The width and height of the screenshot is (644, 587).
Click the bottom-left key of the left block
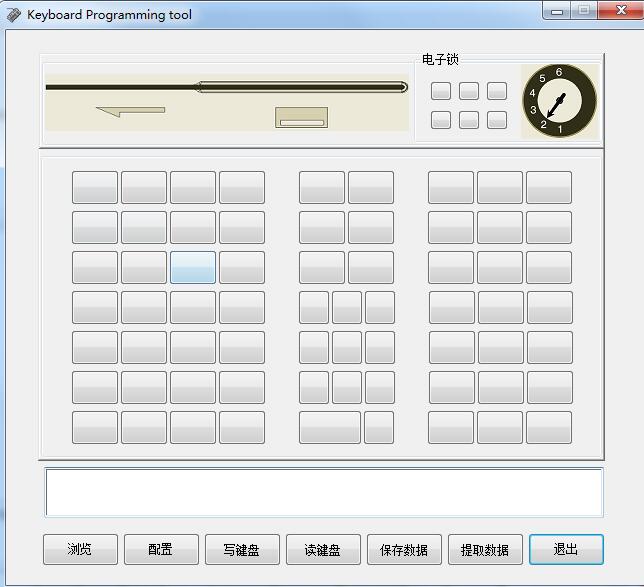click(x=94, y=427)
